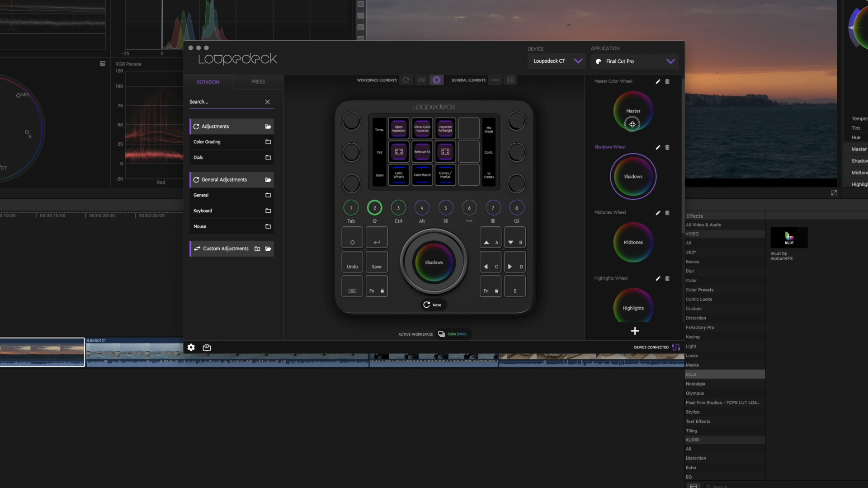The image size is (868, 488).
Task: Click the pencil icon for Shadows Wheel
Action: click(658, 147)
